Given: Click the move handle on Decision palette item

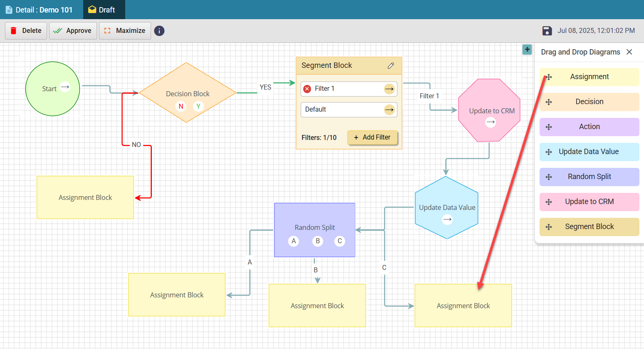Looking at the screenshot, I should pyautogui.click(x=549, y=102).
